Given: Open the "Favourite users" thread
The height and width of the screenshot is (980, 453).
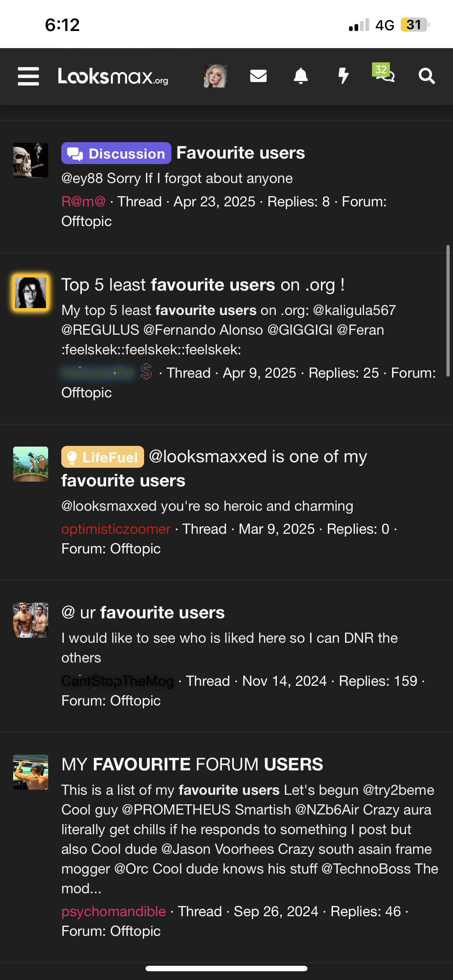Looking at the screenshot, I should click(241, 153).
